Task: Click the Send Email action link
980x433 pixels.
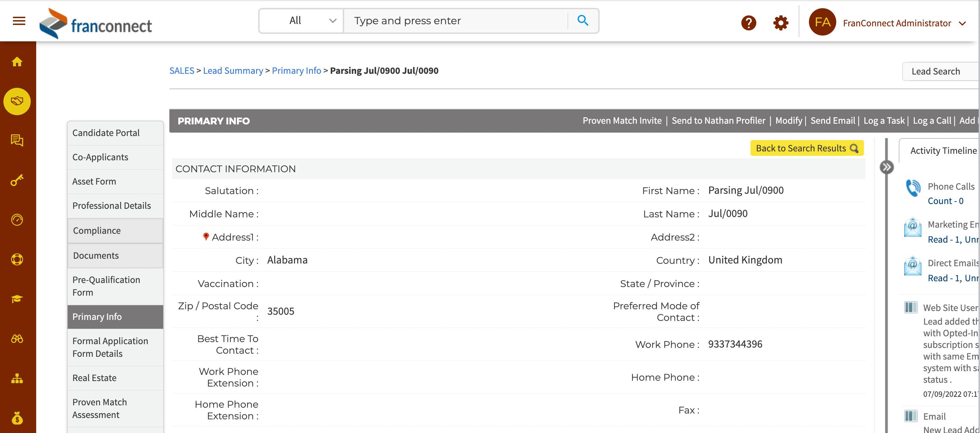Action: (x=832, y=121)
